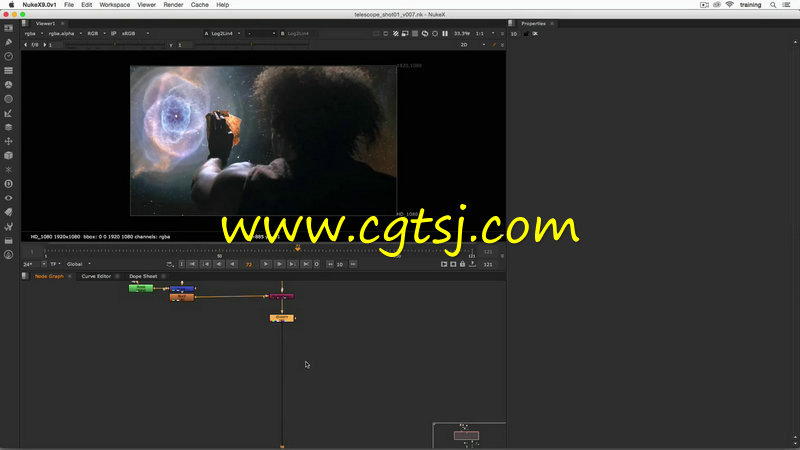800x450 pixels.
Task: Click the skip forward 10 frames button
Action: pos(353,264)
